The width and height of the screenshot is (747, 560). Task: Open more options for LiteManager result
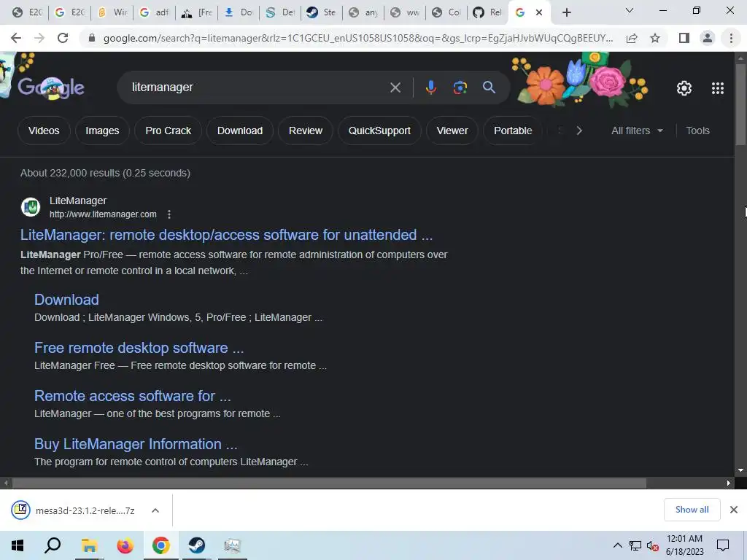(169, 214)
